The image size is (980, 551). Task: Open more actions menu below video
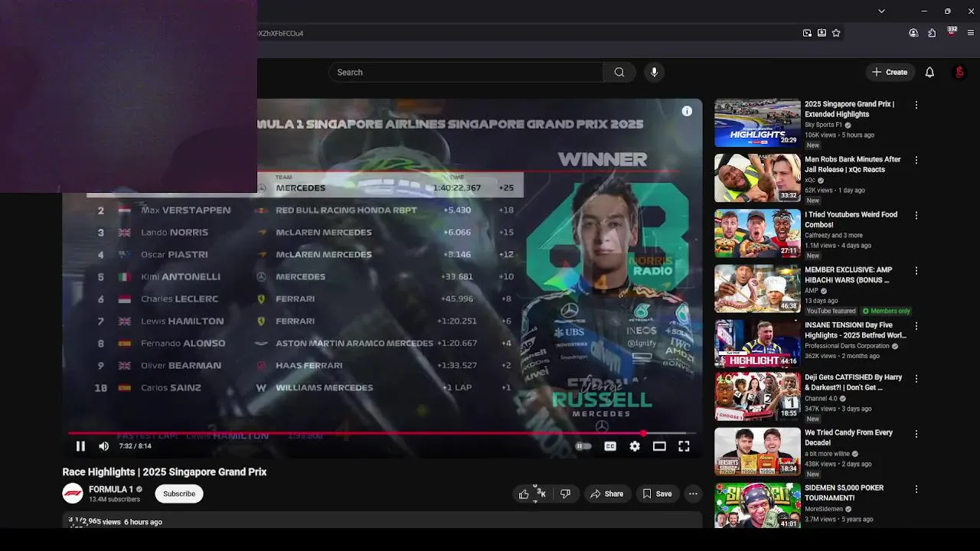(693, 494)
